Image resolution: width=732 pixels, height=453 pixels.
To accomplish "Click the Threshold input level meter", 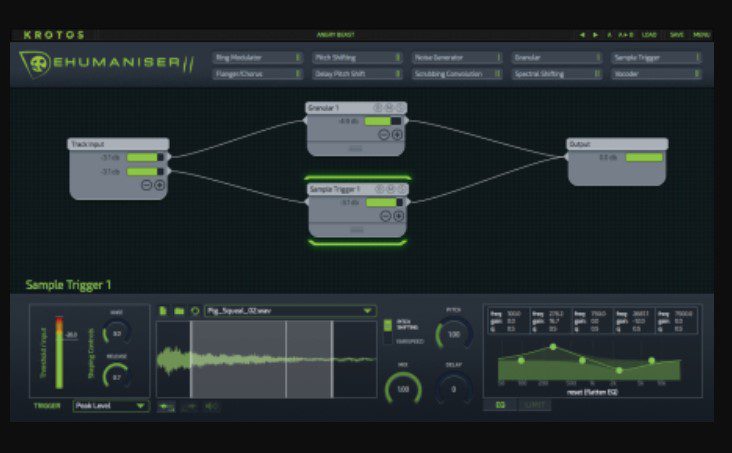I will coord(59,353).
